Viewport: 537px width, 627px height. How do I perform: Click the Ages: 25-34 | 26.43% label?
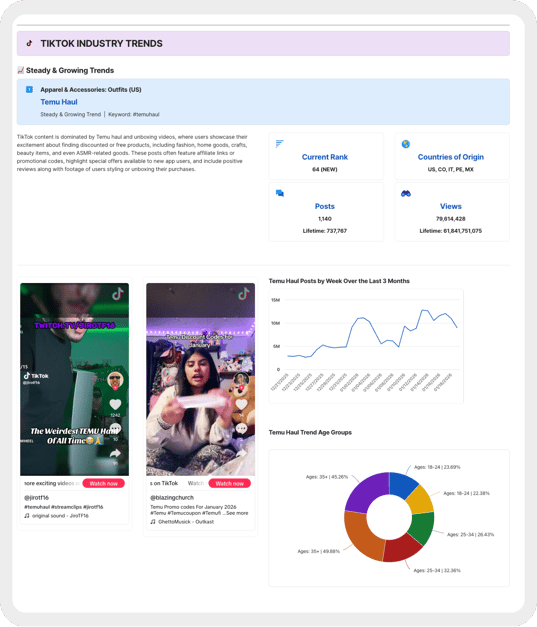[x=470, y=534]
